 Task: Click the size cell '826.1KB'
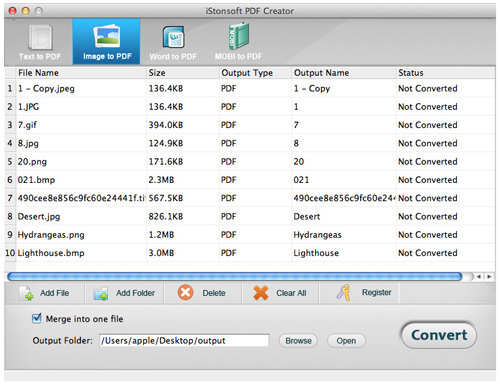tap(166, 217)
